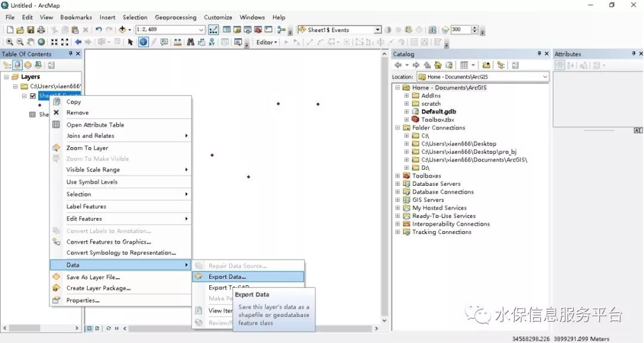Screen dimensions: 644x343
Task: Click the Catalog Connect To Folder icon
Action: pos(487,66)
